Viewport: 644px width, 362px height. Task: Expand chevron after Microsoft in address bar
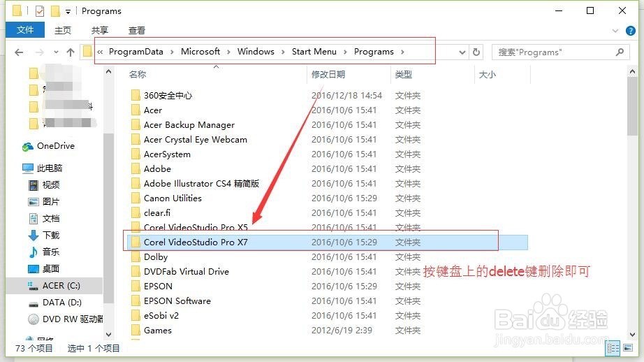pyautogui.click(x=228, y=52)
